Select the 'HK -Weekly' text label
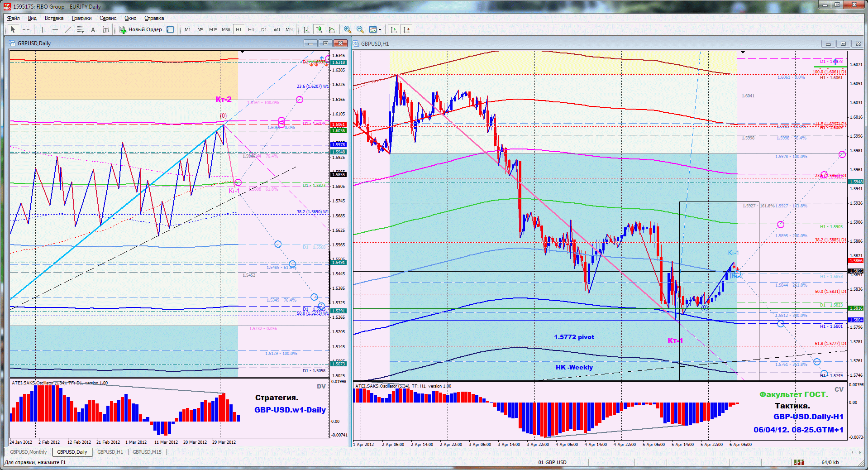Viewport: 868px width, 470px height. pos(574,367)
